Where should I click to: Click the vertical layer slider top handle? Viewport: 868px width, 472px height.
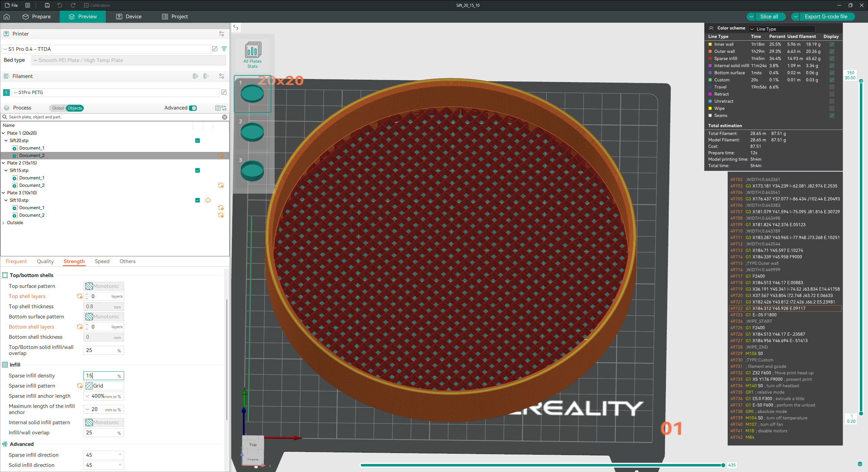click(x=861, y=81)
